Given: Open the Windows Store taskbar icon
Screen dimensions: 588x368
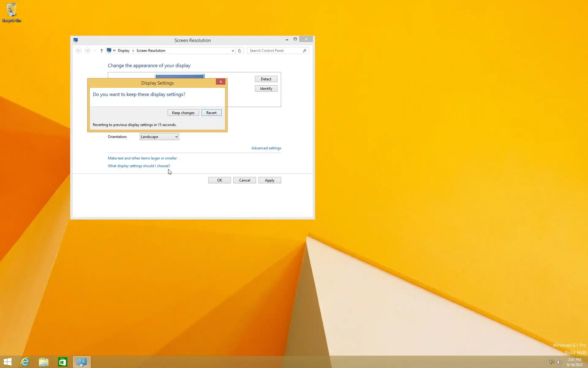Looking at the screenshot, I should click(x=62, y=362).
